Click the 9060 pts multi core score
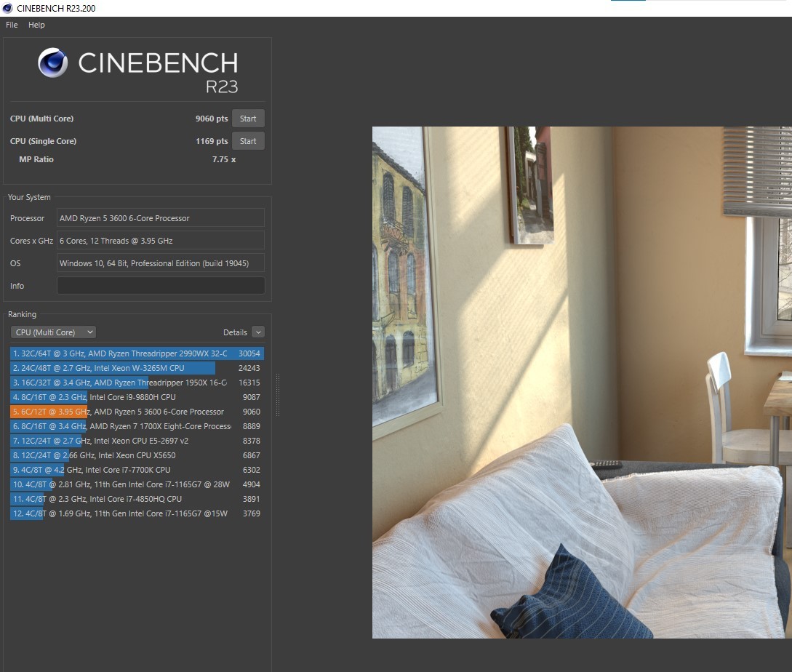This screenshot has height=672, width=792. (x=212, y=119)
